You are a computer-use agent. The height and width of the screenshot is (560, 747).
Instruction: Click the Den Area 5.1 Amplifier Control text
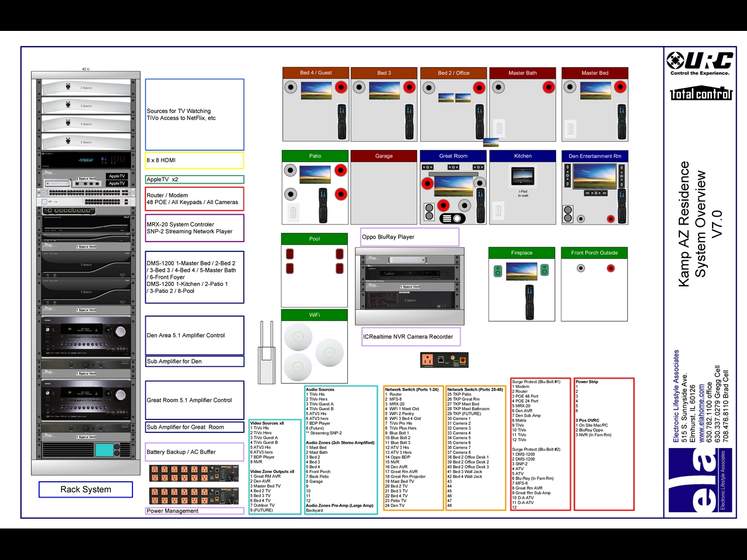[x=186, y=335]
